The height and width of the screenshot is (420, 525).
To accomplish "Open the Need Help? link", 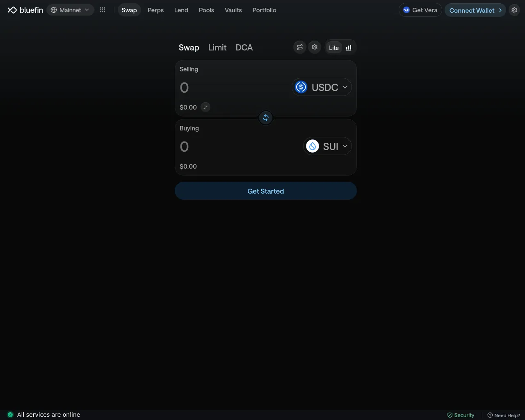I will pyautogui.click(x=503, y=415).
